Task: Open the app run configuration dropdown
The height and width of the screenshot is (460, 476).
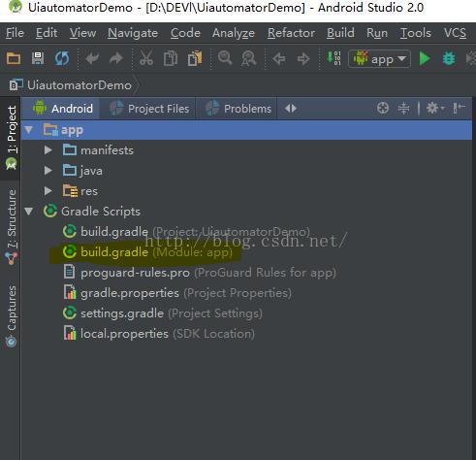Action: (x=379, y=59)
